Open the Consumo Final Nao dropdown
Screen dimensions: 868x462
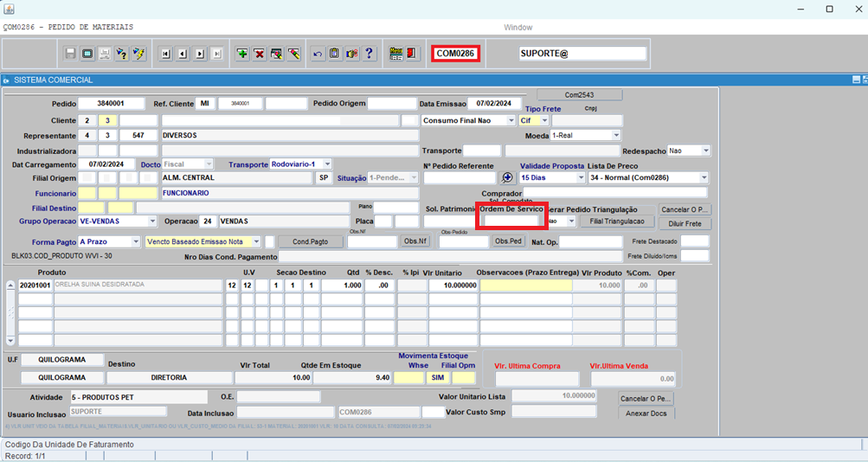(x=511, y=120)
